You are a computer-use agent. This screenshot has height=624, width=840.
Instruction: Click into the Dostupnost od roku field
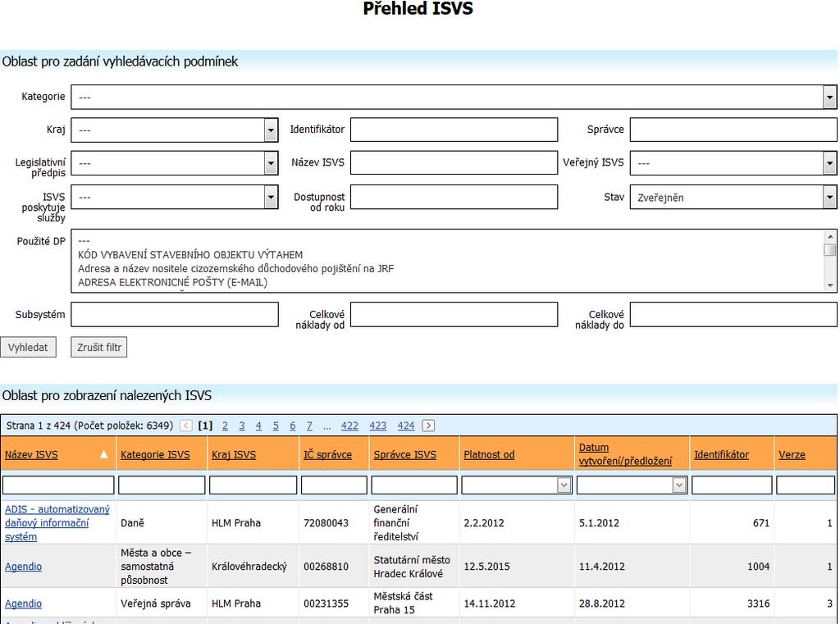click(454, 197)
